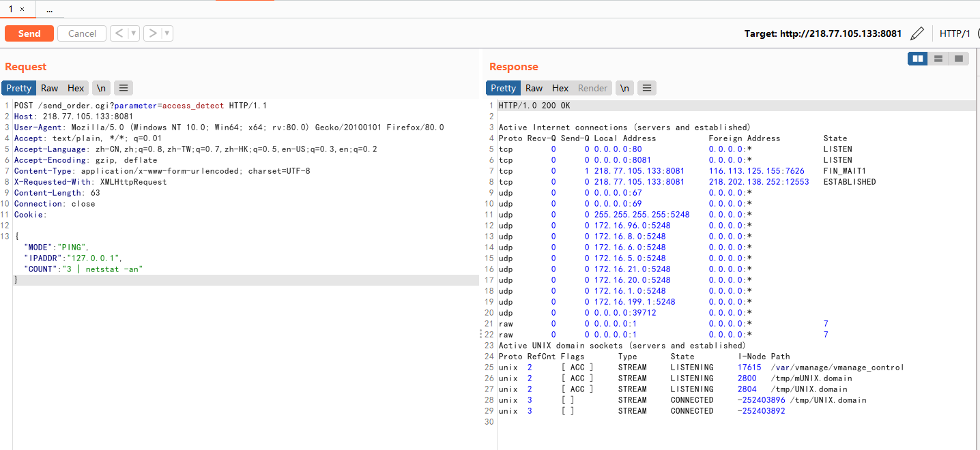The width and height of the screenshot is (980, 450).
Task: Switch Response view to Pretty
Action: point(504,88)
